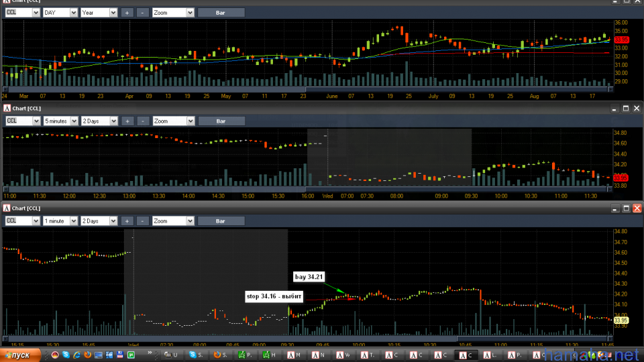Open CCL symbol dropdown in 1 minute chart
This screenshot has height=362, width=644.
36,221
